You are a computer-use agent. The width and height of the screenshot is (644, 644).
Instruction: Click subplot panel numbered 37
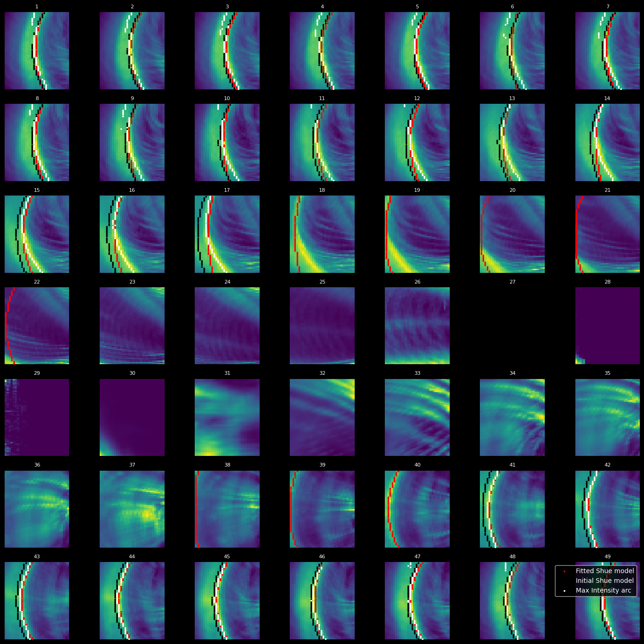click(x=132, y=509)
